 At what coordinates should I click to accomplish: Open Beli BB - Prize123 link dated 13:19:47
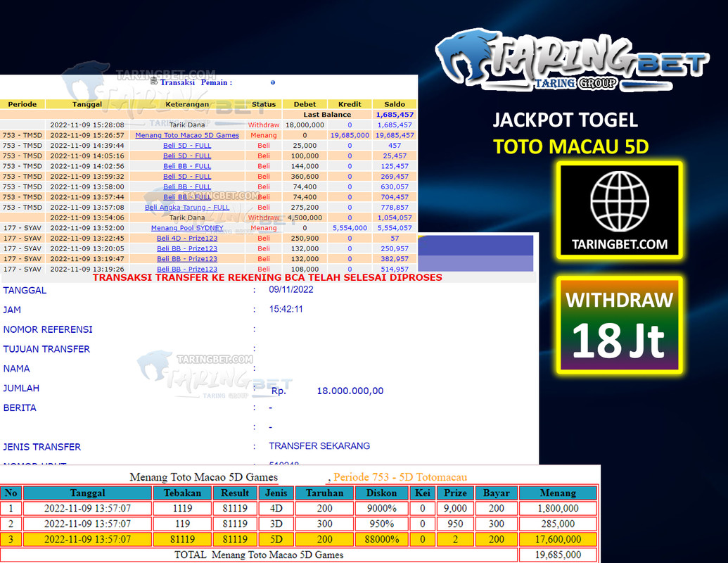187,259
